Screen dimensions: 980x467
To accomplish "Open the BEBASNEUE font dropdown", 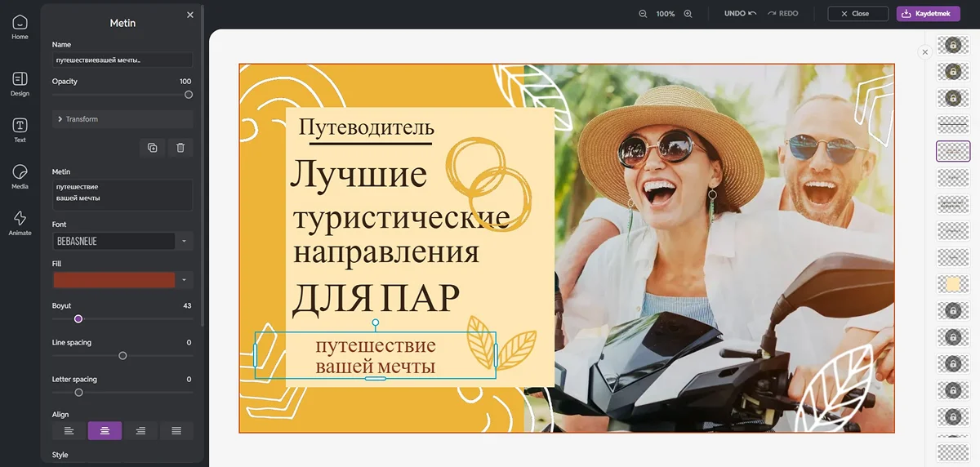I will (x=185, y=242).
